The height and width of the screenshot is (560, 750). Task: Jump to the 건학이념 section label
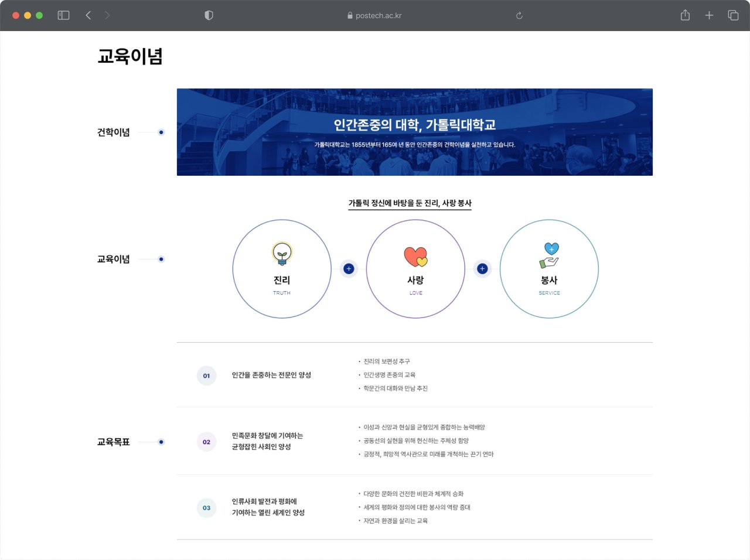coord(114,132)
